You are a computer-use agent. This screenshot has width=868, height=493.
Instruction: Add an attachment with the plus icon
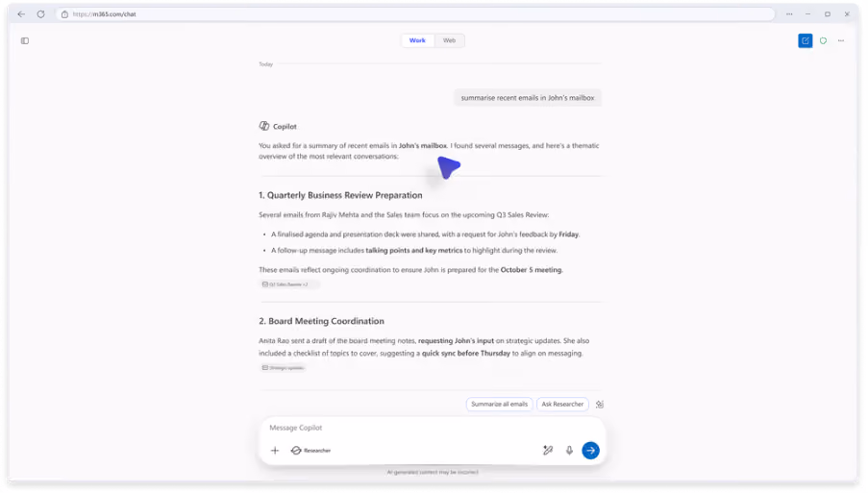point(275,451)
